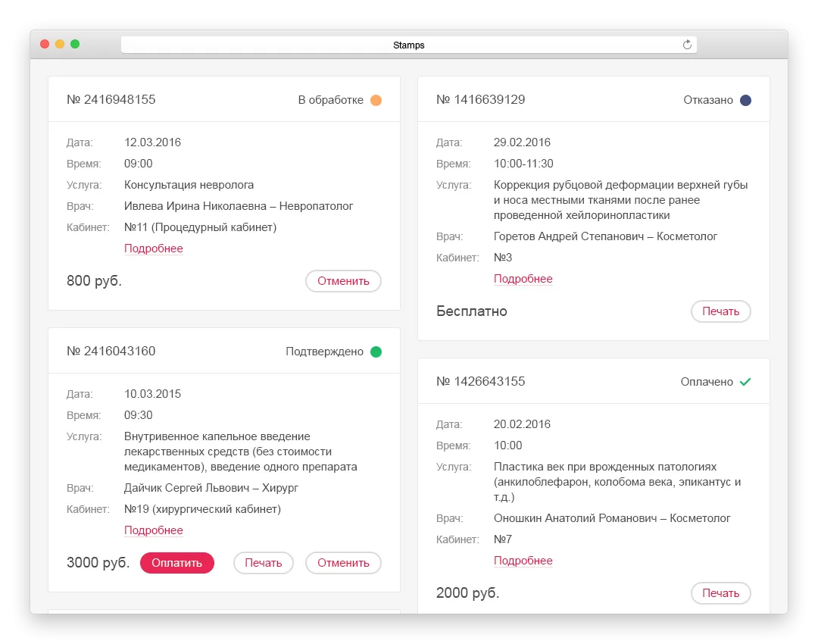Cancel order № 2416948155 with Отменить
Image resolution: width=818 pixels, height=644 pixels.
(x=343, y=281)
